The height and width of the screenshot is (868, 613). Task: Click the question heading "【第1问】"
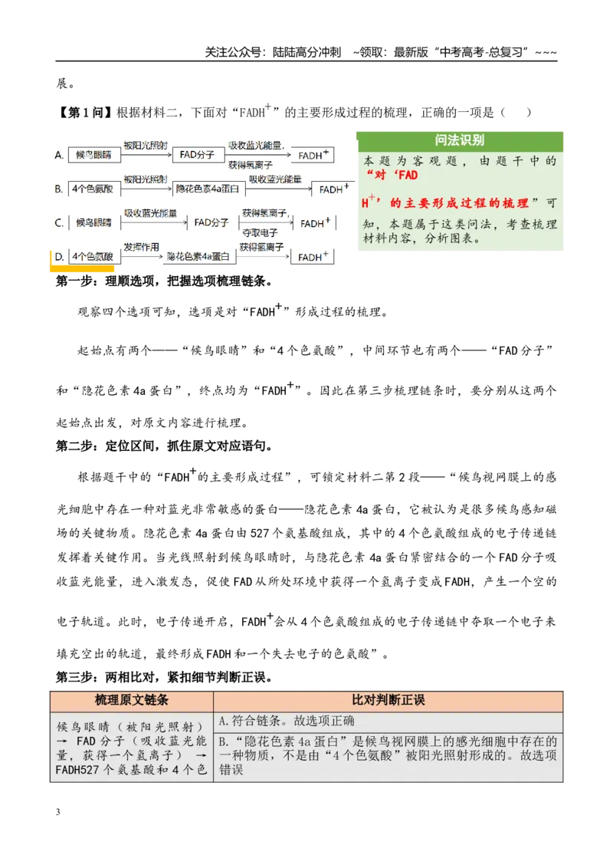click(84, 113)
